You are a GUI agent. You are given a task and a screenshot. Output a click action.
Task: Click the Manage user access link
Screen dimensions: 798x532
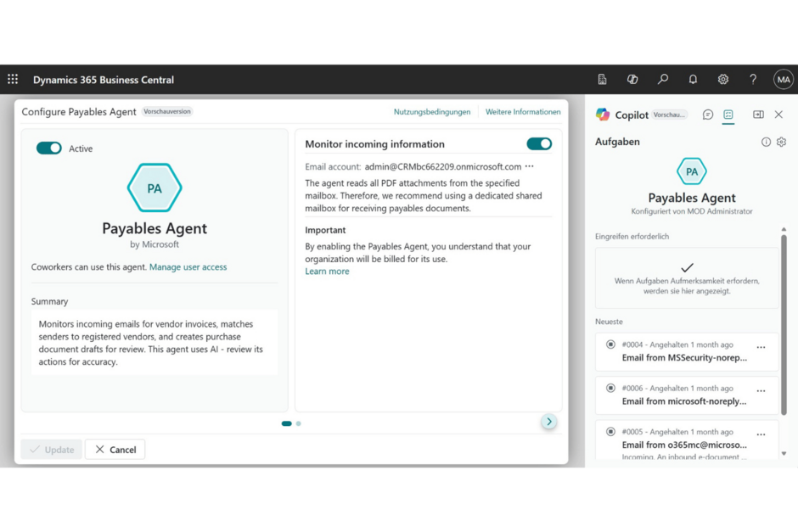pos(188,267)
